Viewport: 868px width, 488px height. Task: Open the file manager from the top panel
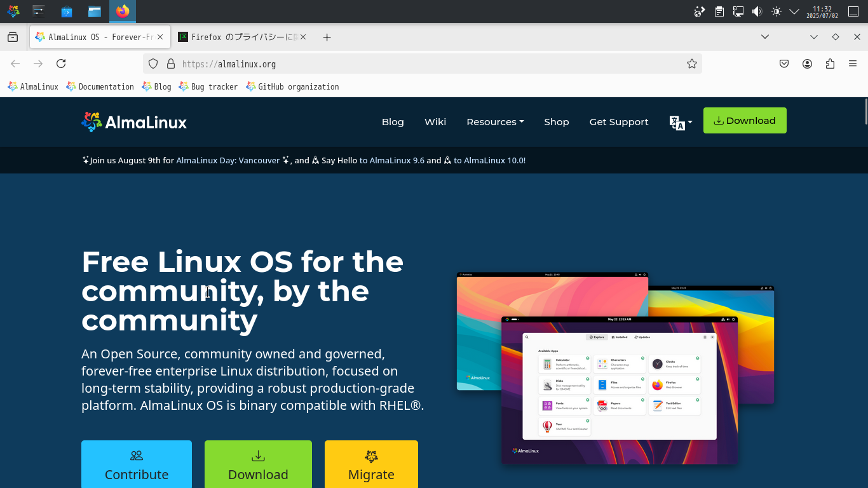pyautogui.click(x=95, y=11)
